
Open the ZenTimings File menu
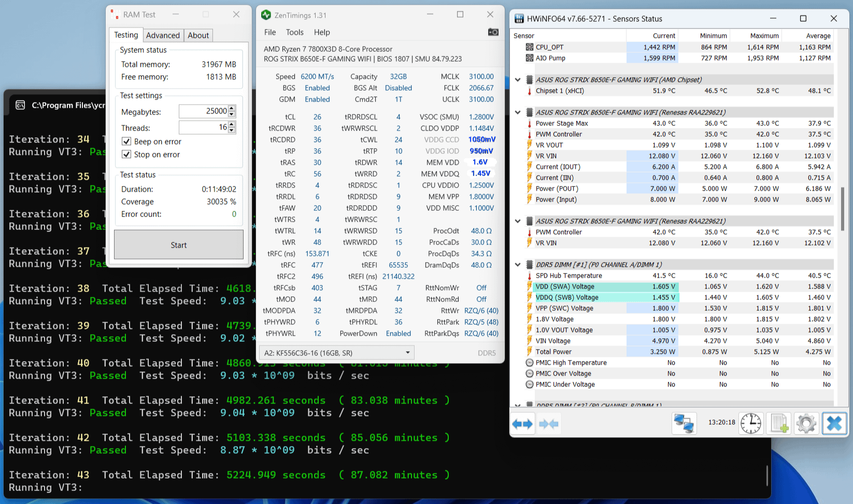tap(270, 32)
